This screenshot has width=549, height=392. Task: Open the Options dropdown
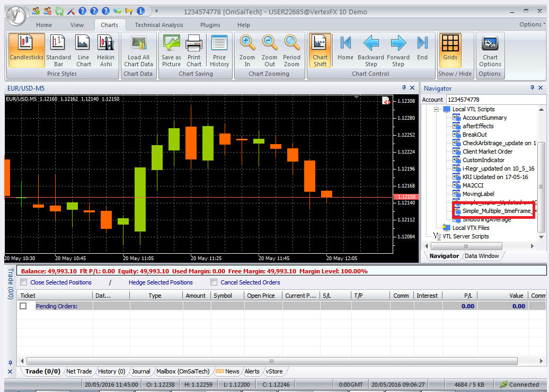click(x=530, y=24)
